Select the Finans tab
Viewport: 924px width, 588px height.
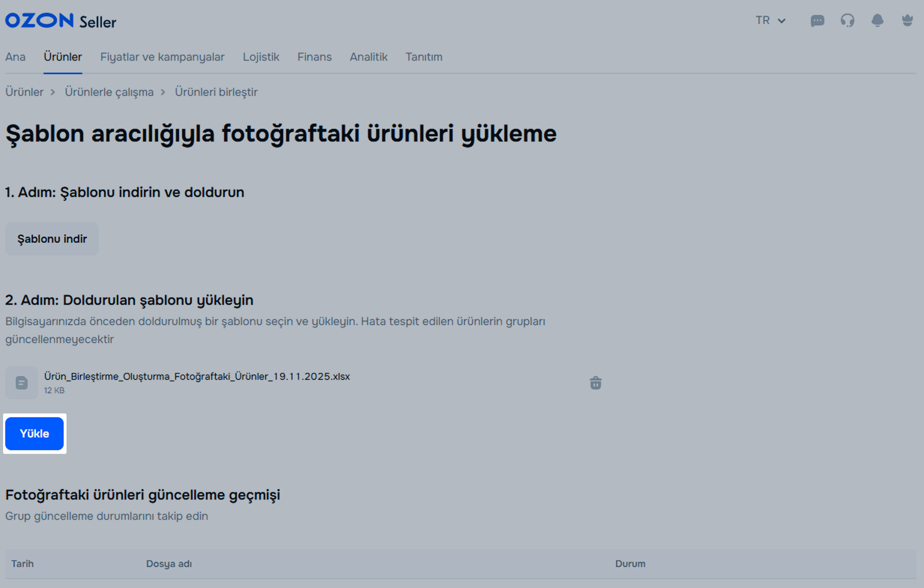314,57
